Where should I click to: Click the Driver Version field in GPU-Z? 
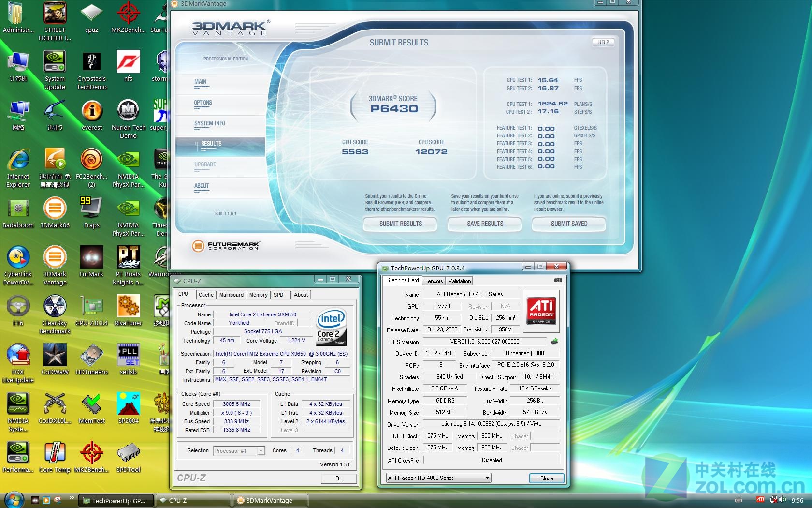click(x=491, y=424)
